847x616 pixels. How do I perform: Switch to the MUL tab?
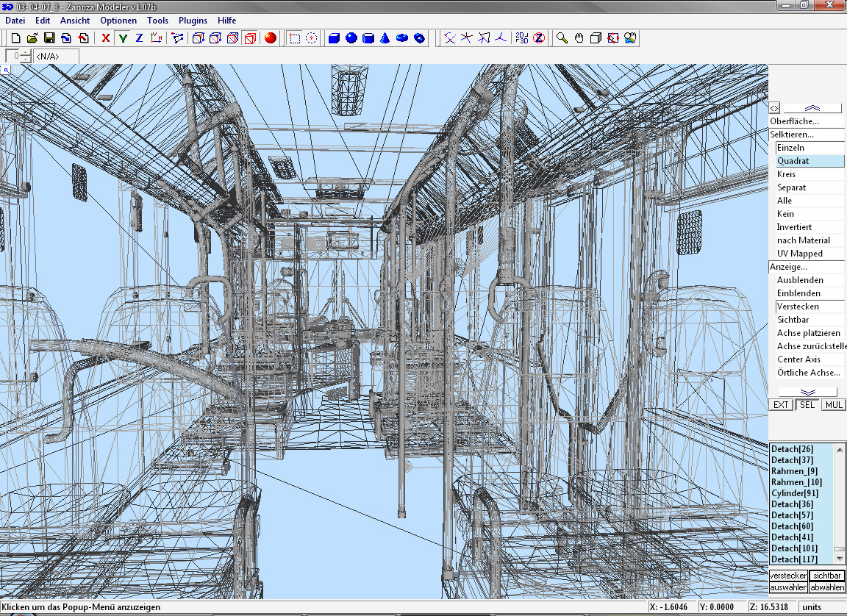834,405
